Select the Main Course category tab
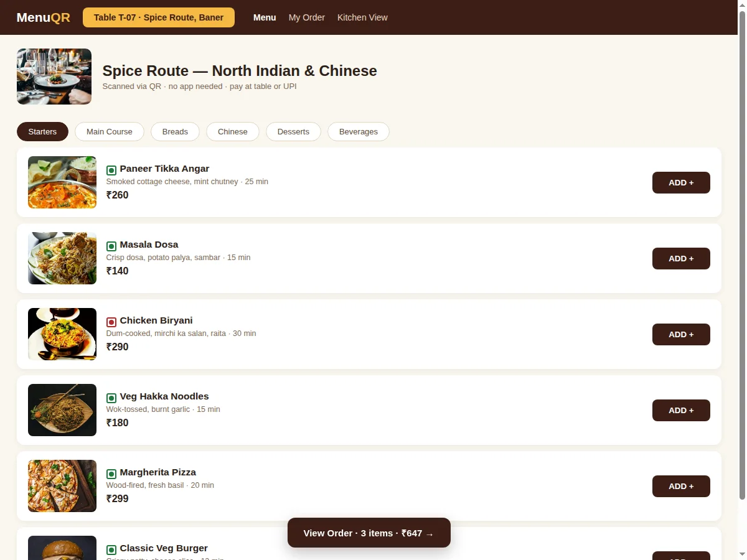 [110, 132]
